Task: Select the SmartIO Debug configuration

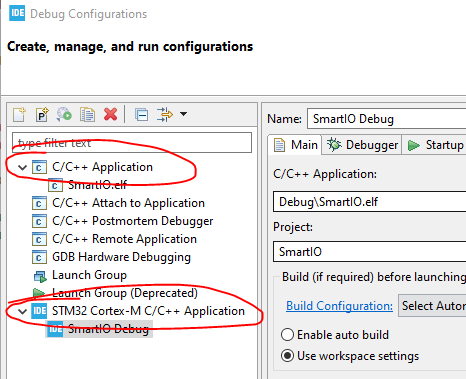Action: (108, 329)
